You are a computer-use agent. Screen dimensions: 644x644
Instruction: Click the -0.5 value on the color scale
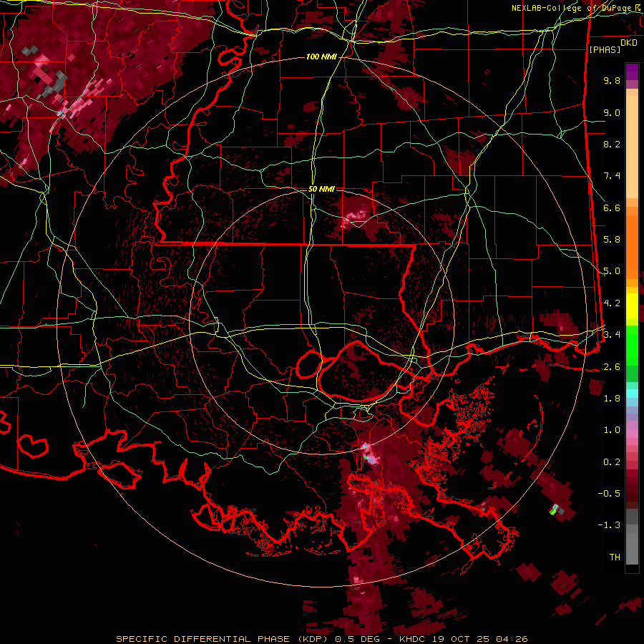[609, 494]
